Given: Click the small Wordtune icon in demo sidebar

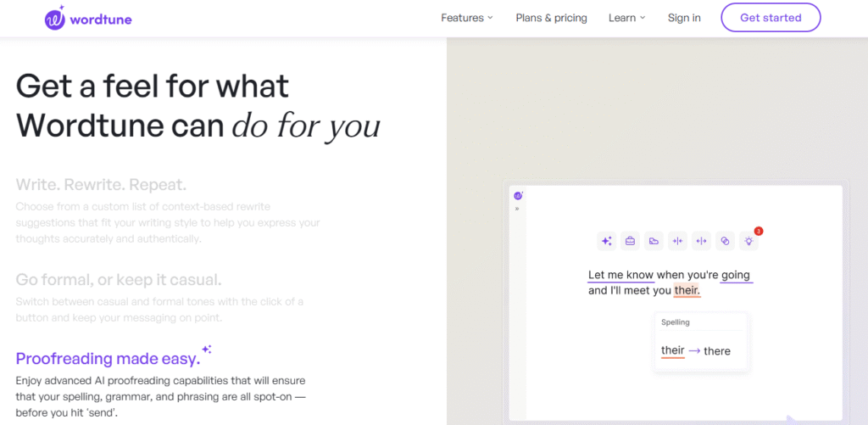Looking at the screenshot, I should [518, 196].
